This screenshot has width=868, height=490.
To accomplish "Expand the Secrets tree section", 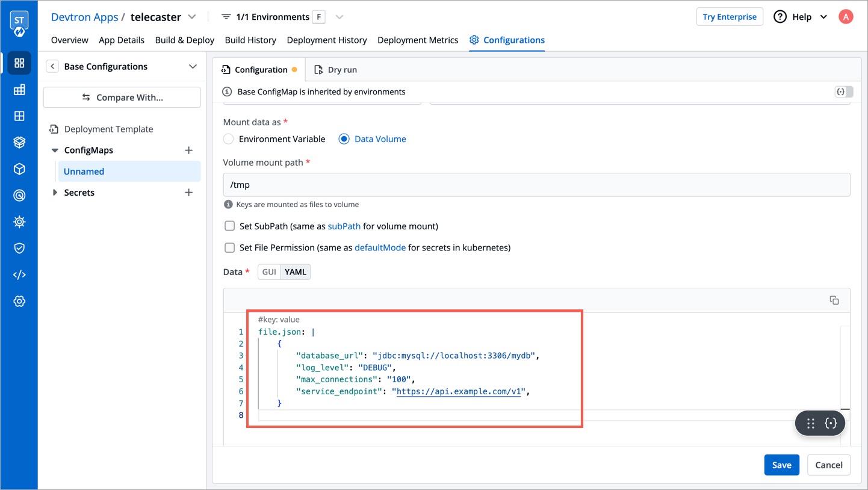I will (55, 193).
